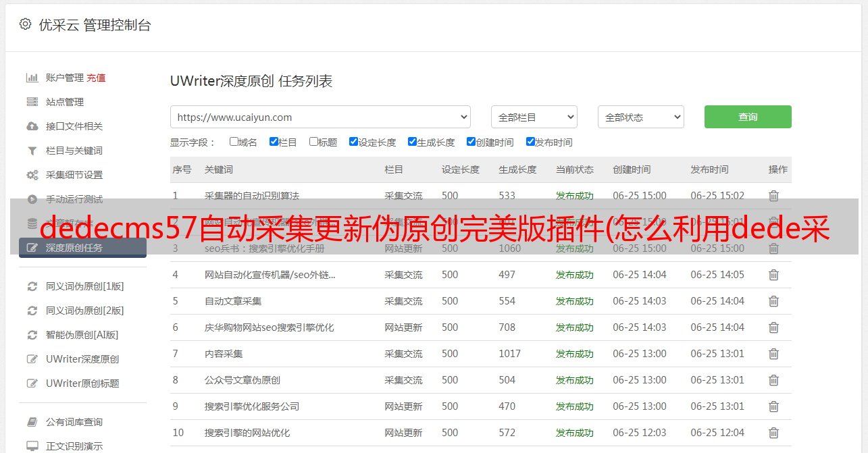Open 账户管理 in the sidebar
The width and height of the screenshot is (868, 453).
(x=65, y=78)
